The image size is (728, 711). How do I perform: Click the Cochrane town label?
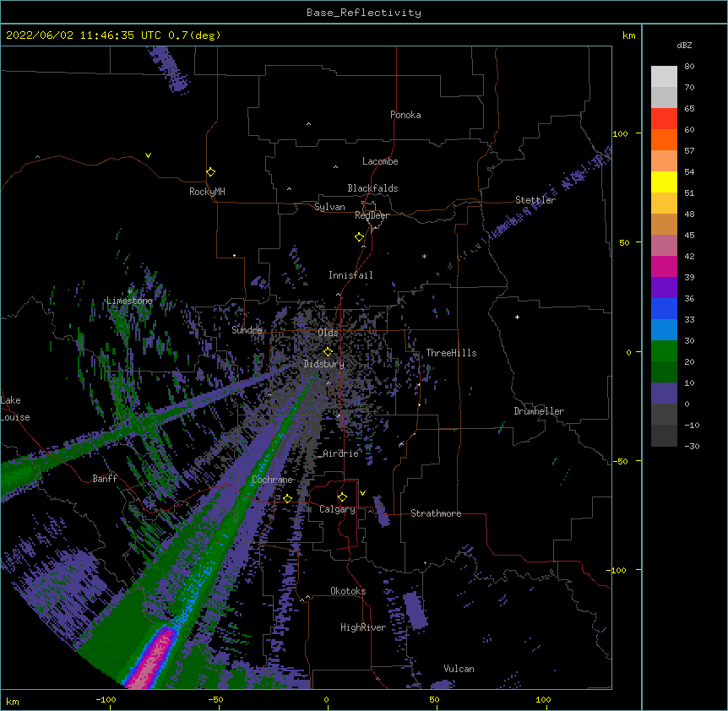(272, 480)
